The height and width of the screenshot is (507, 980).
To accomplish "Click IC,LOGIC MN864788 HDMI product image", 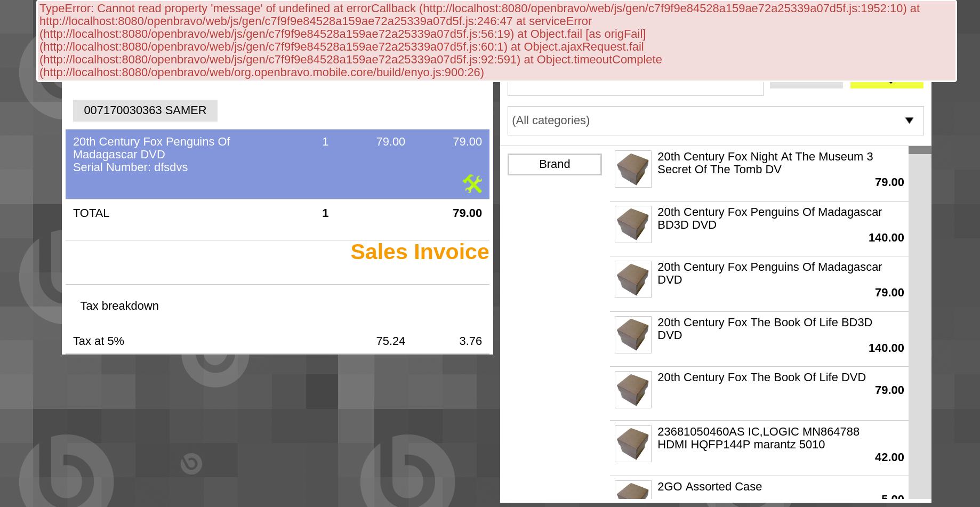I will [x=633, y=444].
